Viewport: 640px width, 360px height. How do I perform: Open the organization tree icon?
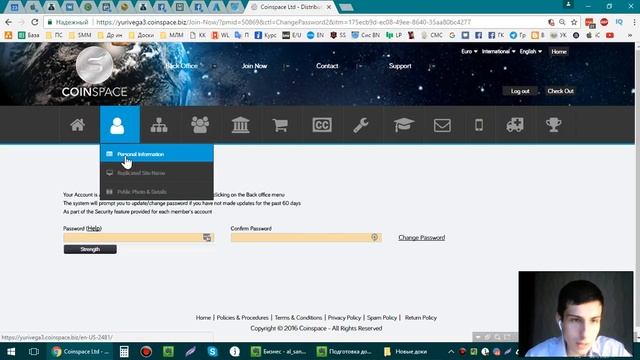click(159, 125)
